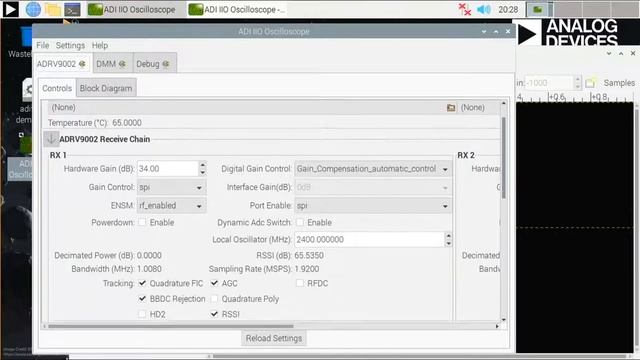Open the Block Diagram sub-tab
The width and height of the screenshot is (640, 360).
106,88
